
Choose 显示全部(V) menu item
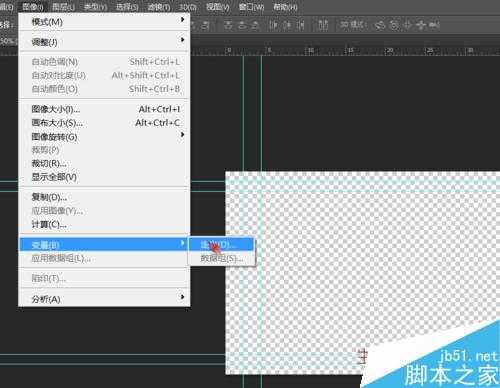(x=104, y=177)
